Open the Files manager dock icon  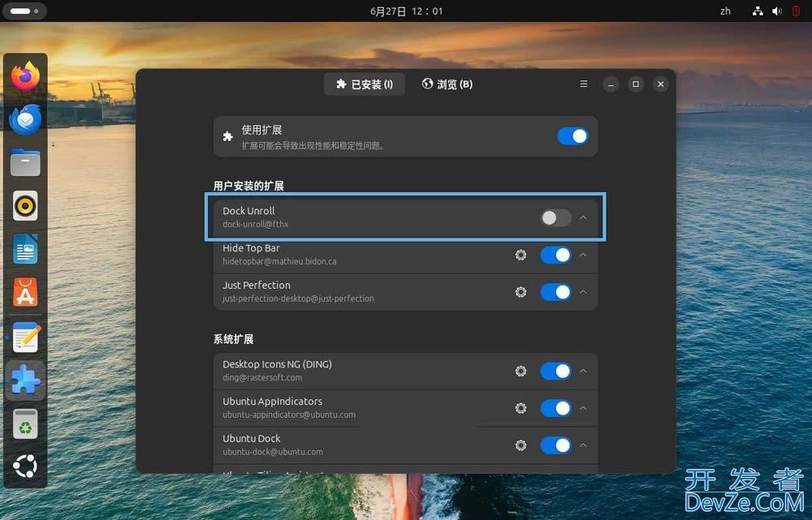pos(25,162)
